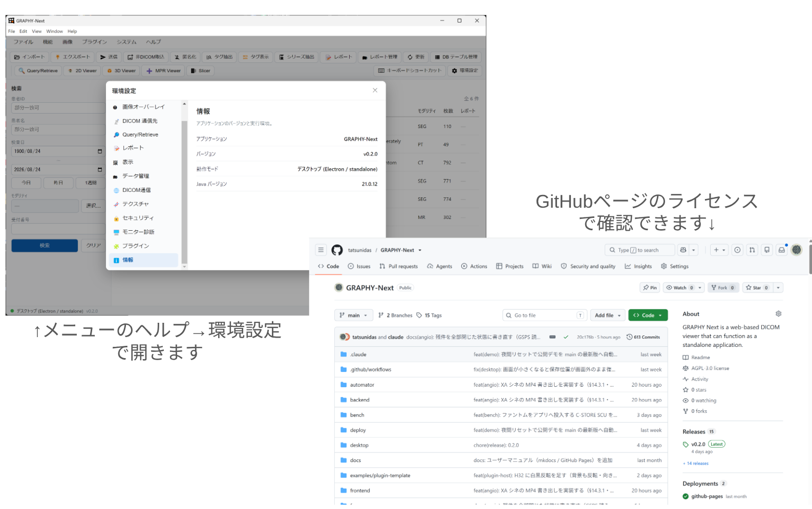Open the plus Create new dropdown

click(719, 250)
